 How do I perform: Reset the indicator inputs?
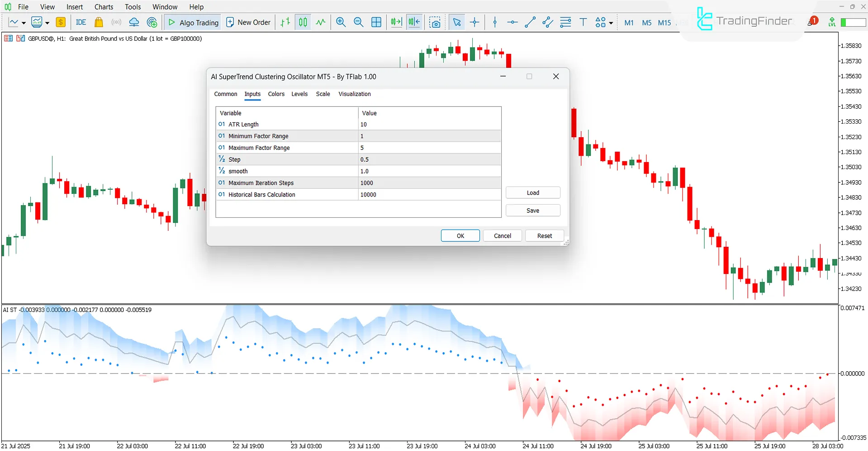point(544,235)
